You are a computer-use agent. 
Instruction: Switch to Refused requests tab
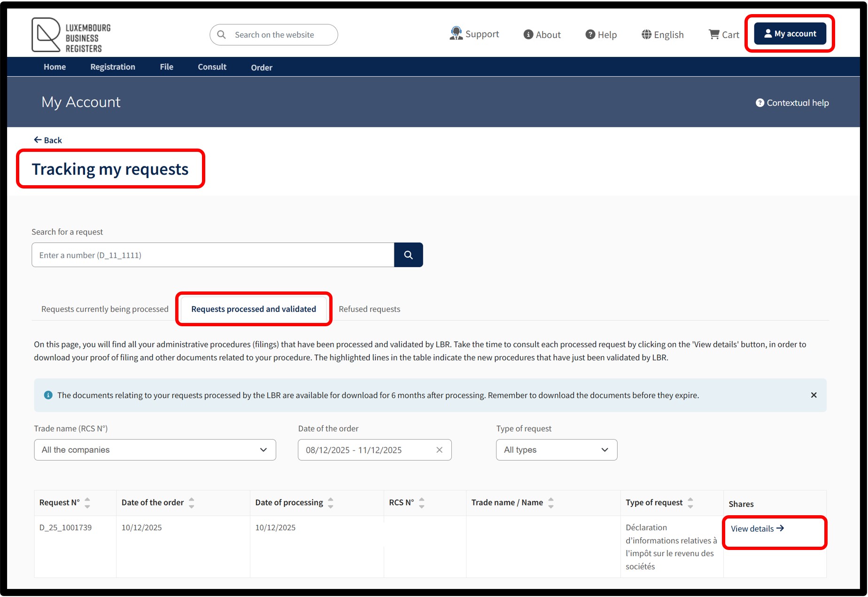point(370,309)
